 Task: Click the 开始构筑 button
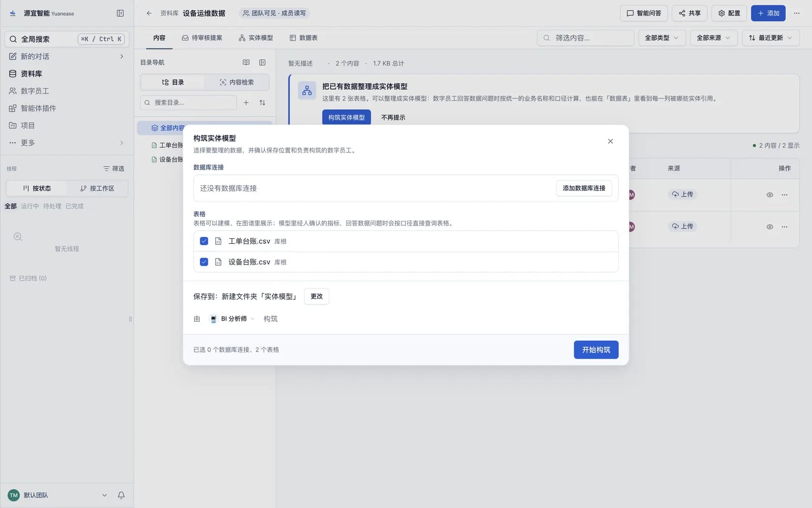click(x=596, y=350)
